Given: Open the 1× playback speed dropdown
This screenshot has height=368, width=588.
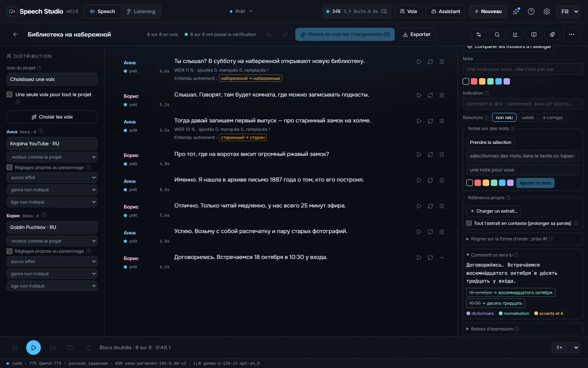Looking at the screenshot, I should click(566, 348).
